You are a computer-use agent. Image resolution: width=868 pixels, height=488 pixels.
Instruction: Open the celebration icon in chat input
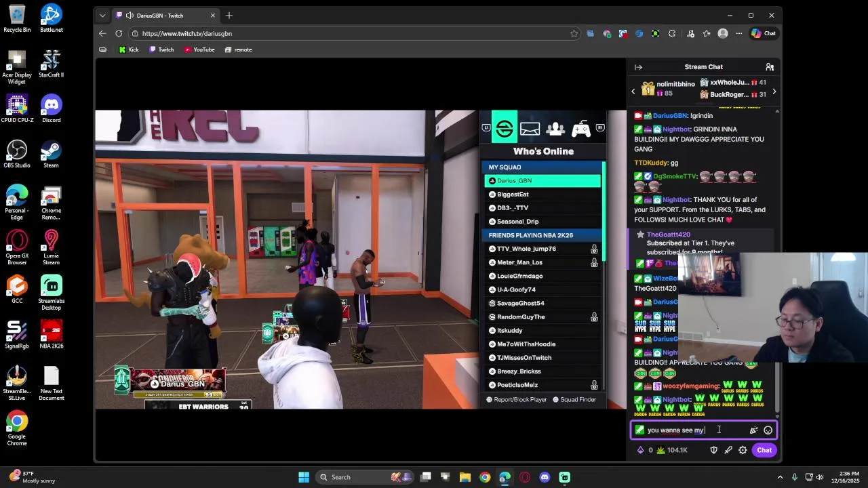point(753,430)
